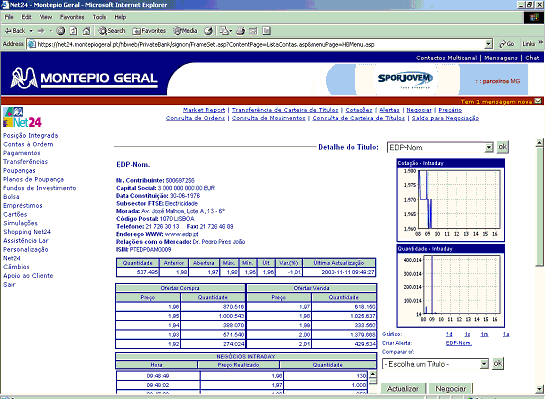The width and height of the screenshot is (545, 399).
Task: Click the Discuss toolbar icon
Action: click(x=266, y=31)
